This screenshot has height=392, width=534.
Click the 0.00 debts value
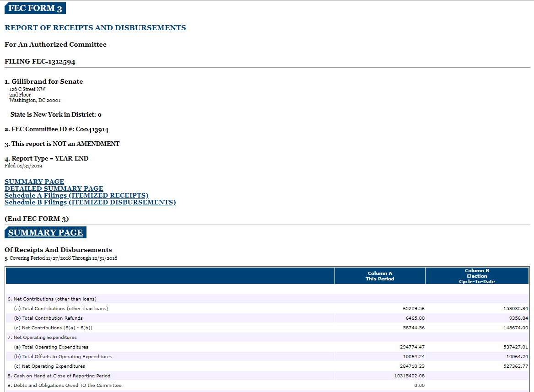coord(420,386)
